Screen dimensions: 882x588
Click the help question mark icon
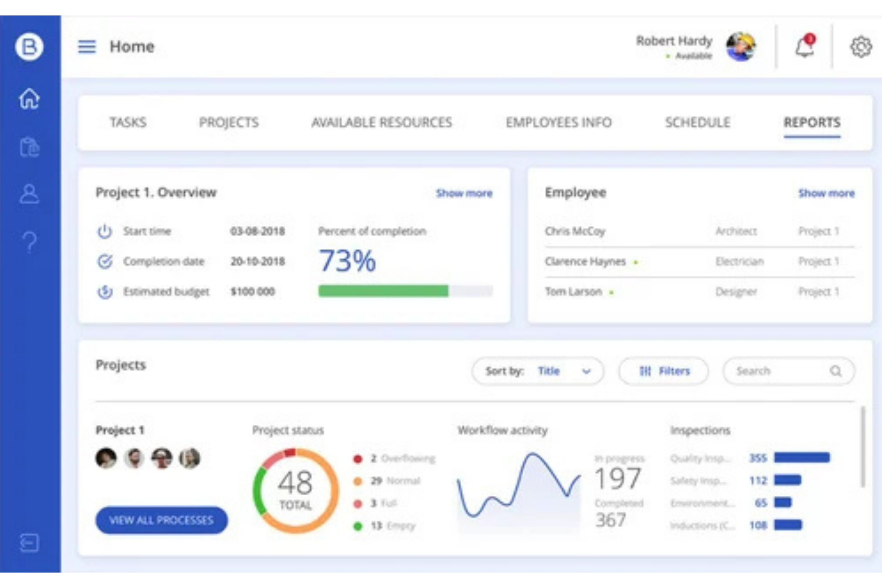[29, 242]
